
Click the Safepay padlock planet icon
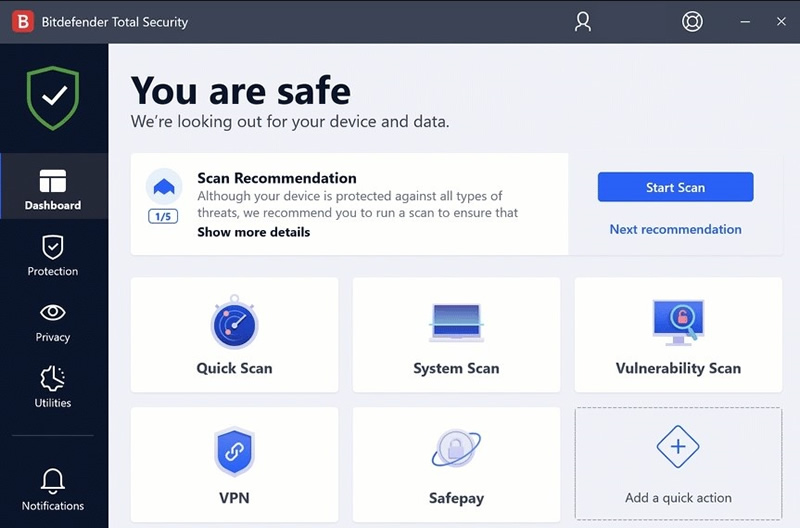pos(456,448)
